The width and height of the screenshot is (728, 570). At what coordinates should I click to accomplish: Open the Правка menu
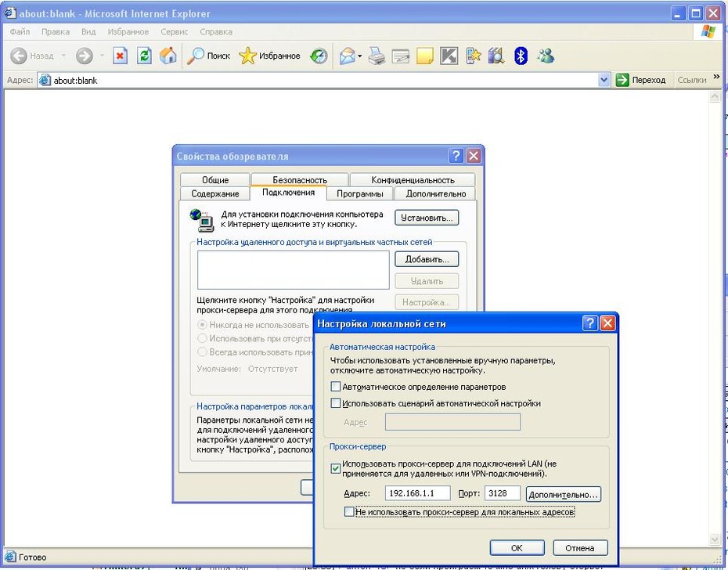tap(56, 31)
